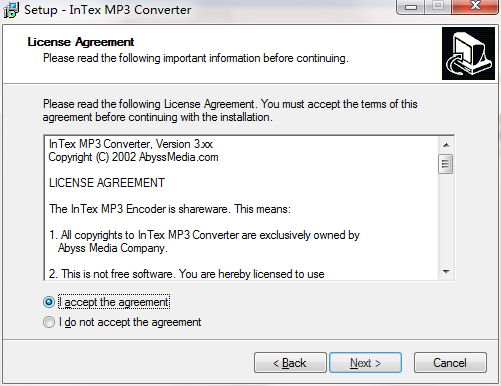Click the 'Setup - InTex MP3 Converter' title bar text
Screen dimensions: 501x386
point(108,10)
